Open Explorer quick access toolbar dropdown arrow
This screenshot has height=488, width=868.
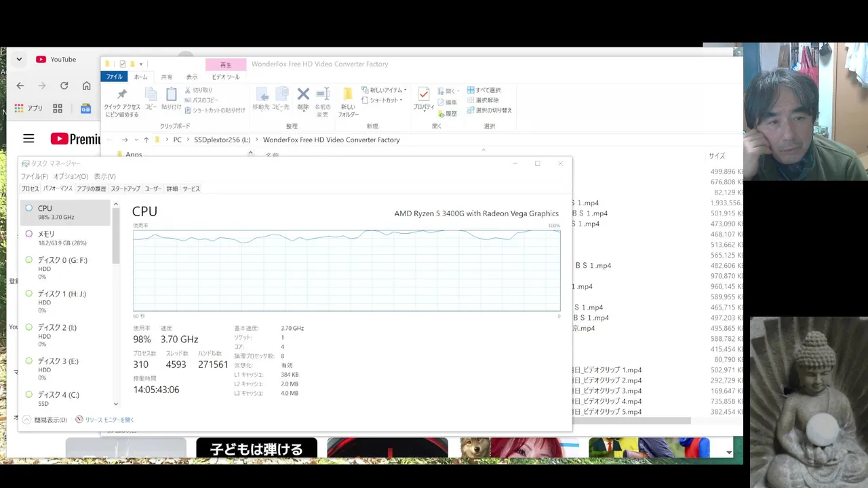(x=141, y=64)
